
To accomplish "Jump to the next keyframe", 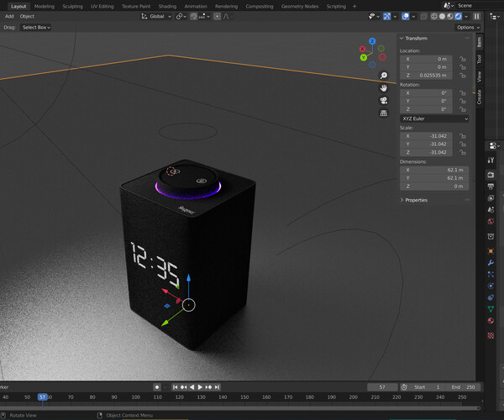I will click(208, 387).
